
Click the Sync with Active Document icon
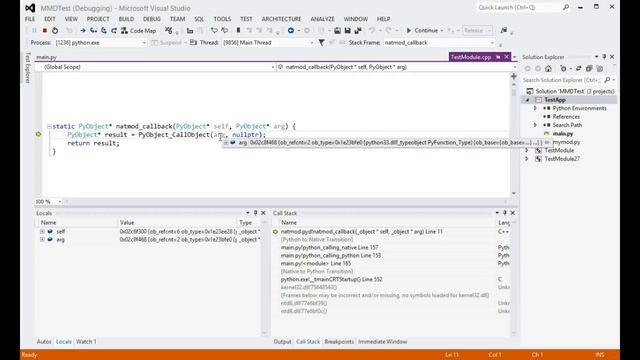(x=578, y=69)
